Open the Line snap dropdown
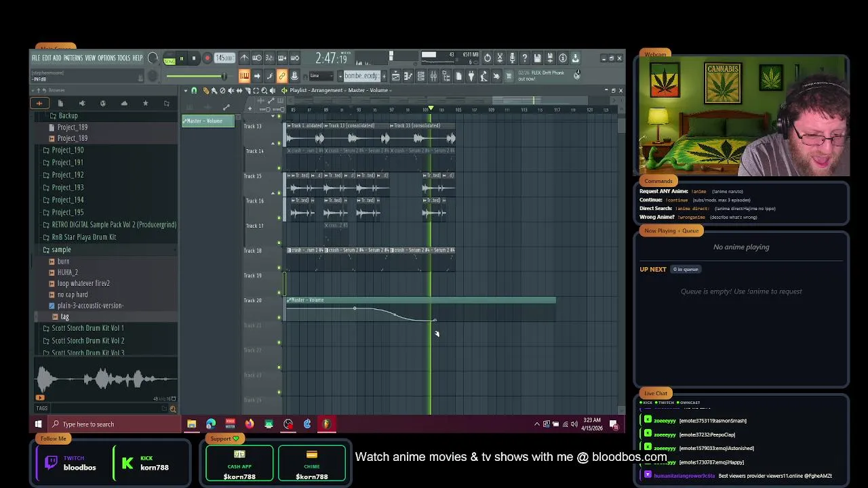Screen dimensions: 868x488 321,76
